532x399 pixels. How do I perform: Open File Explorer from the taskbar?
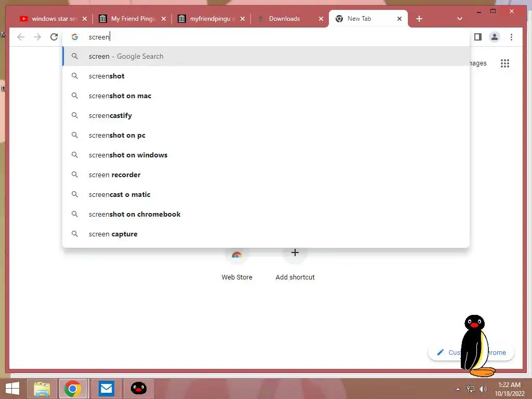pos(42,389)
